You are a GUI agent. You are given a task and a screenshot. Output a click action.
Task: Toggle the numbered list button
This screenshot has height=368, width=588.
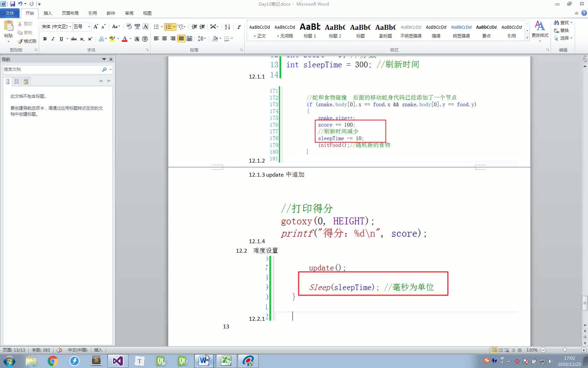click(x=168, y=27)
